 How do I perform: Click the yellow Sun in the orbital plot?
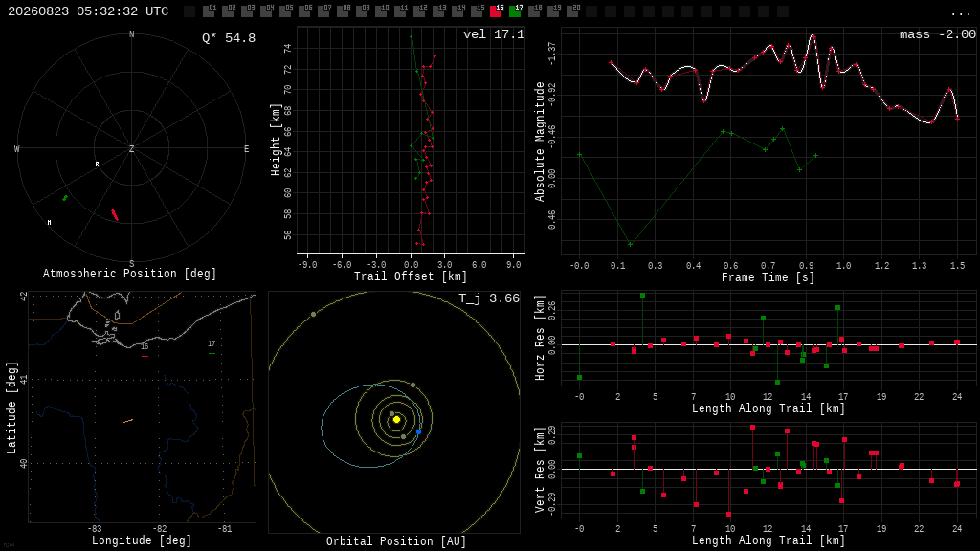(396, 419)
